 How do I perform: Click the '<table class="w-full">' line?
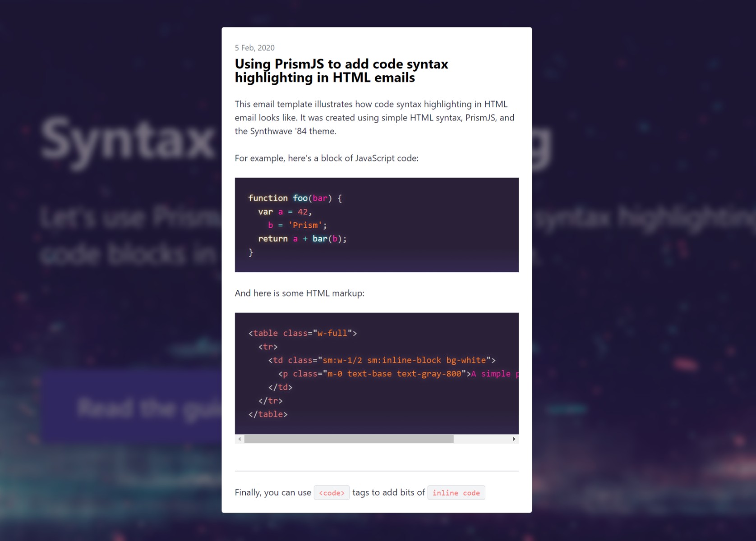[303, 333]
